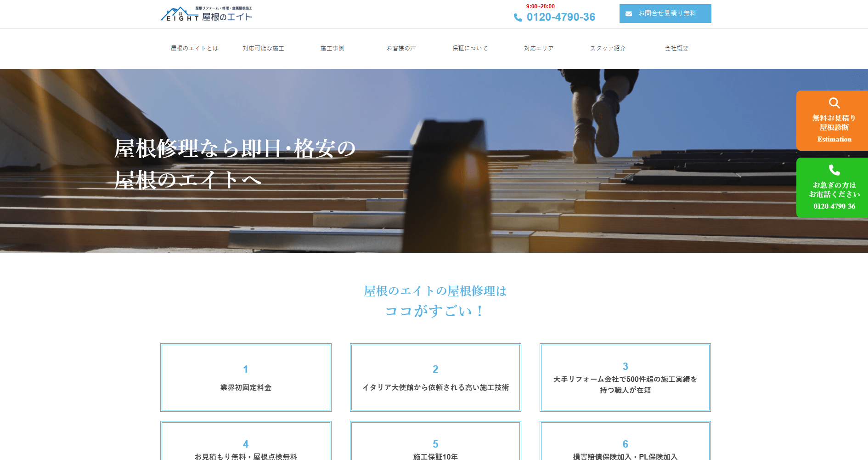Open the お客様の声 page
The width and height of the screenshot is (868, 460).
pyautogui.click(x=401, y=48)
